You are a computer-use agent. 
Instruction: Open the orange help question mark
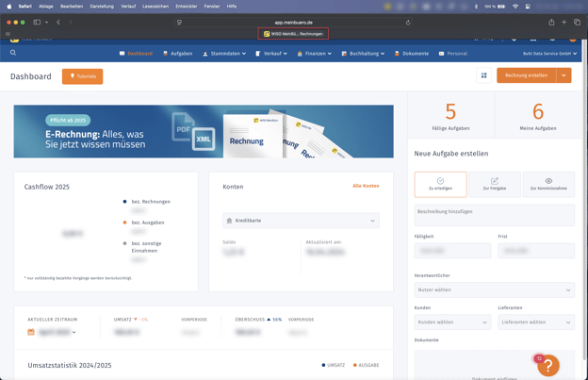548,365
